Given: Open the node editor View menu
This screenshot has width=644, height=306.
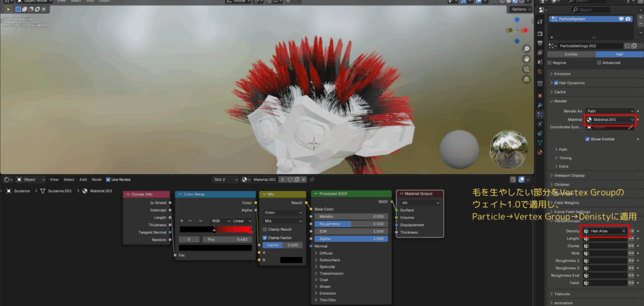Looking at the screenshot, I should [54, 180].
